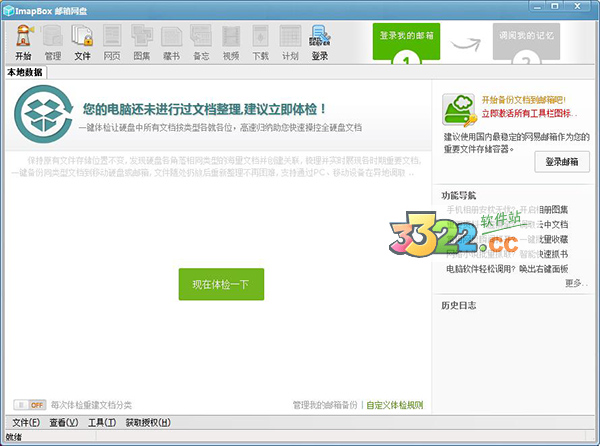
Task: Click the 藏书 (Books) toolbar icon
Action: pos(172,42)
